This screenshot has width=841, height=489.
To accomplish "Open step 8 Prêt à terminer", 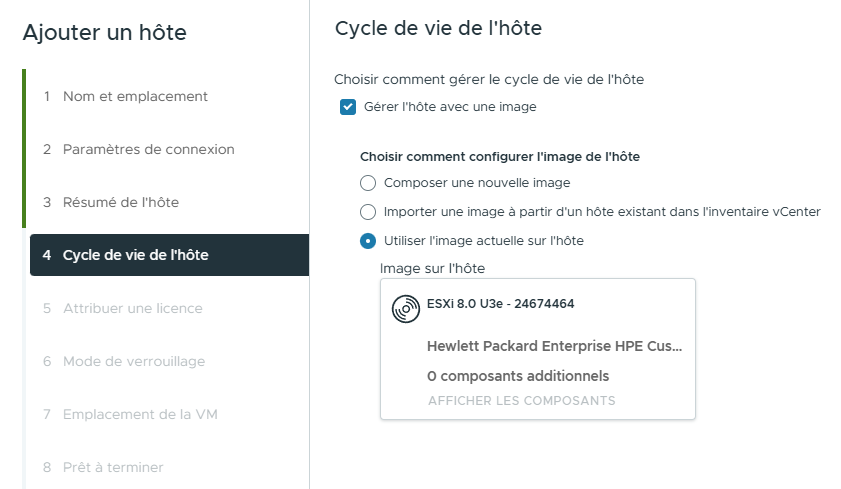I will (x=113, y=467).
